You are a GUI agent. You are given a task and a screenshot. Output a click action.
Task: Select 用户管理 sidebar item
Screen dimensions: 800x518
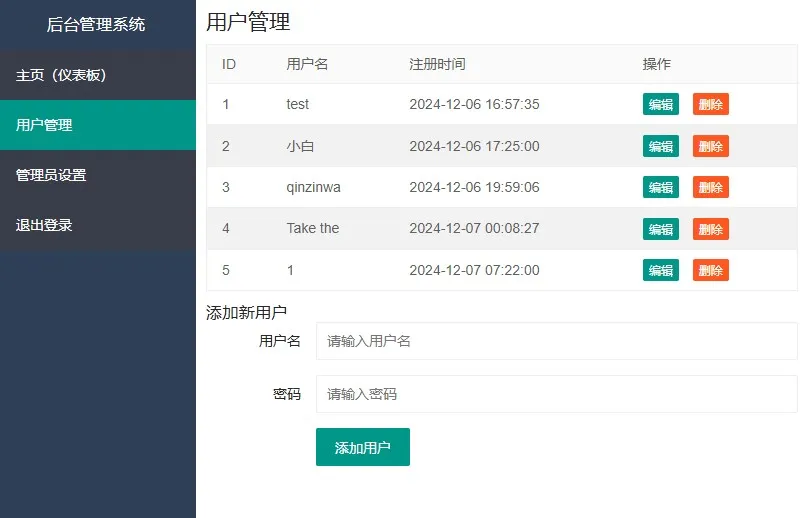[x=97, y=125]
